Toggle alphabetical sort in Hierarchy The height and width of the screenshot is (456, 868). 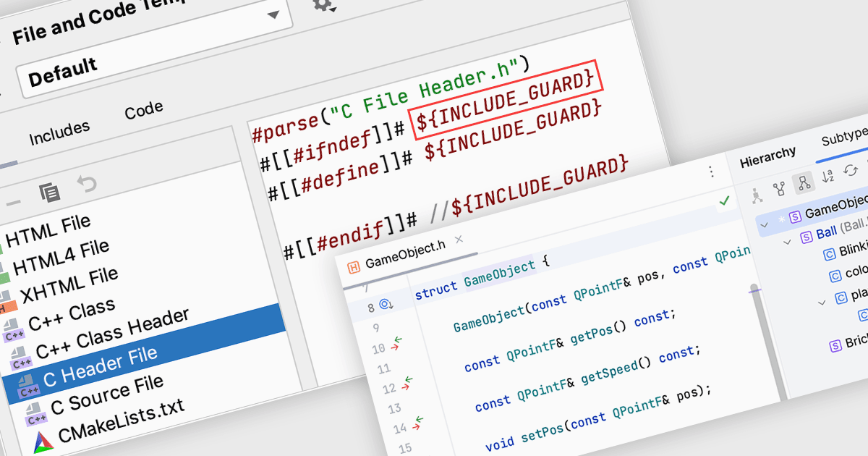[x=827, y=177]
